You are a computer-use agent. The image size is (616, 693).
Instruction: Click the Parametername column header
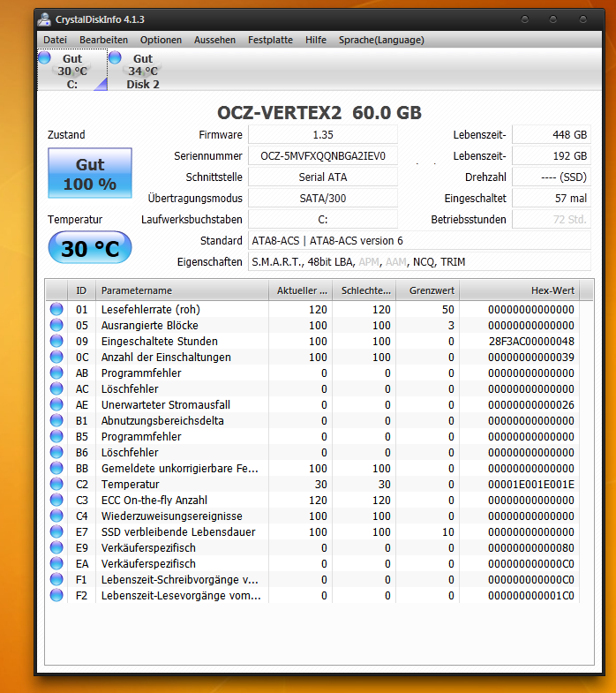(182, 290)
